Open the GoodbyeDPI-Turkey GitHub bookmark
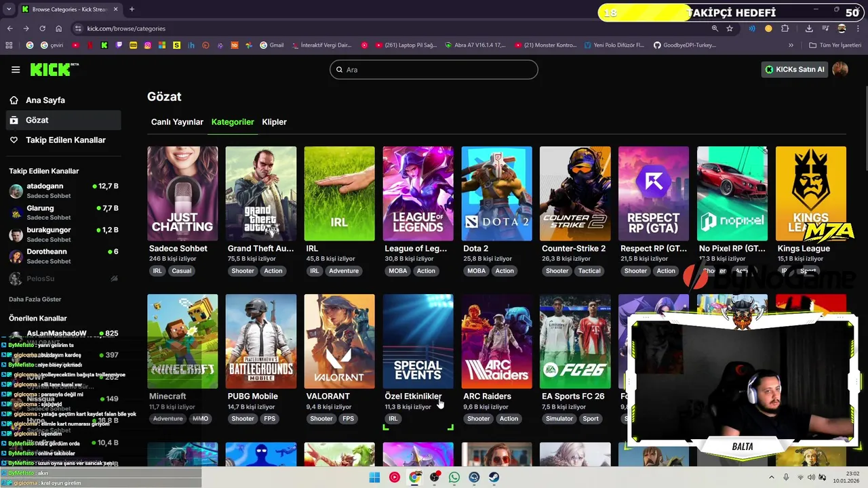 pyautogui.click(x=684, y=45)
